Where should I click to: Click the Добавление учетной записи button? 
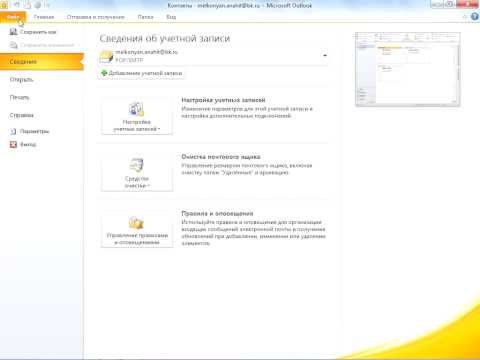[142, 73]
